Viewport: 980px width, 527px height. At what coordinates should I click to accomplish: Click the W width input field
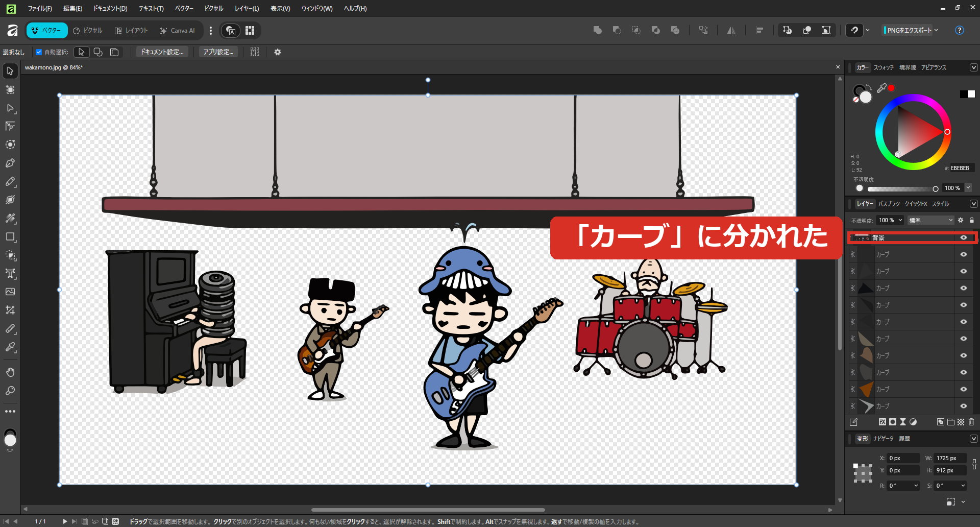click(x=951, y=458)
